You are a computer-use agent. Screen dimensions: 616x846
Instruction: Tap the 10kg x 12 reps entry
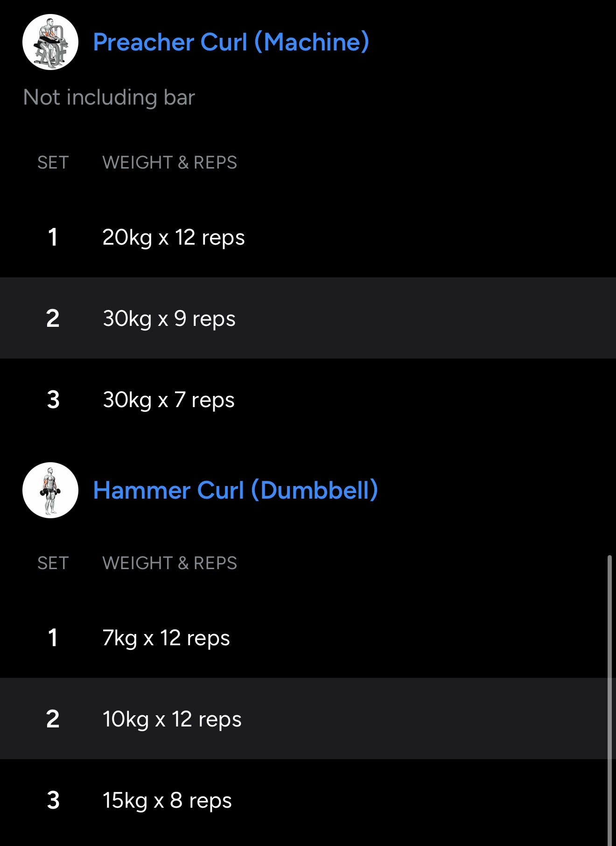click(x=172, y=719)
